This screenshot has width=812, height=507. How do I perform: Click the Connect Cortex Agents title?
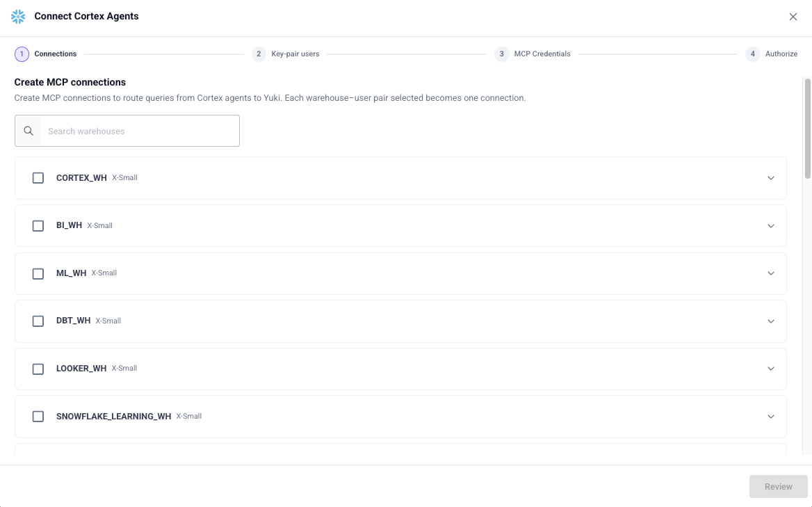tap(86, 16)
